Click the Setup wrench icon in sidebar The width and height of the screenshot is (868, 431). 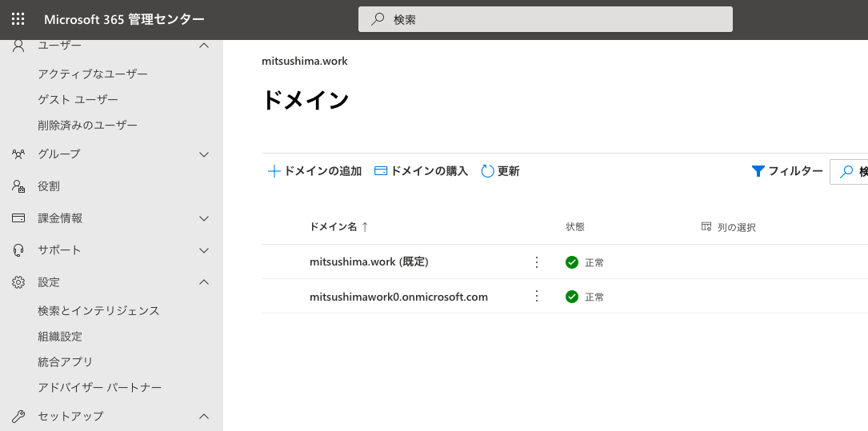point(18,416)
